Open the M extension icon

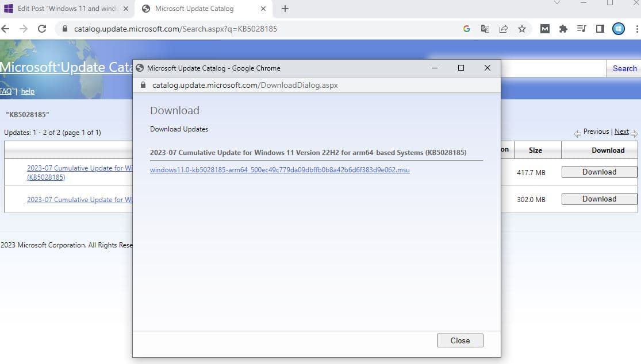[544, 29]
